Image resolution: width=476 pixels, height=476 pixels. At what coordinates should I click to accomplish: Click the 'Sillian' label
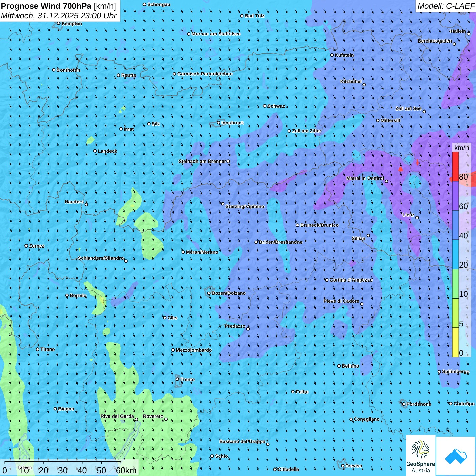click(358, 238)
